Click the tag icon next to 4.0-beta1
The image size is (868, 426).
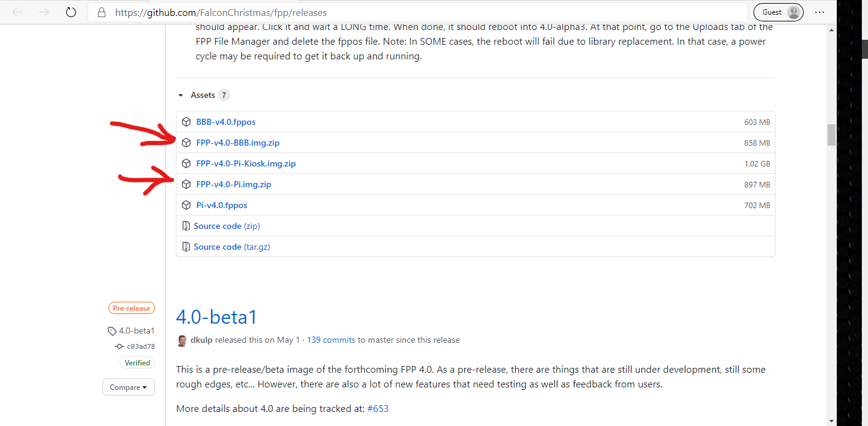(112, 331)
